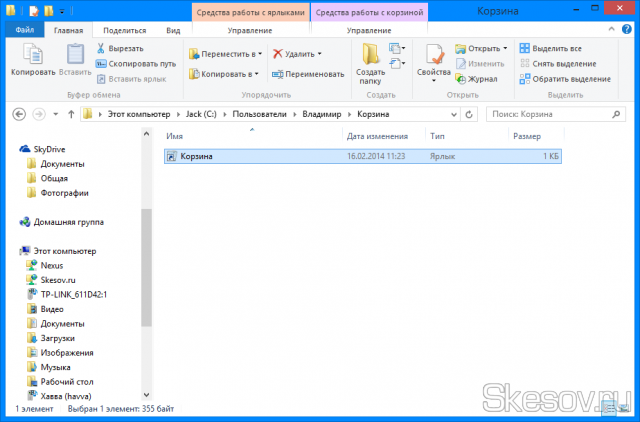The width and height of the screenshot is (640, 422).
Task: Expand the Удалить (Delete) dropdown
Action: (298, 53)
